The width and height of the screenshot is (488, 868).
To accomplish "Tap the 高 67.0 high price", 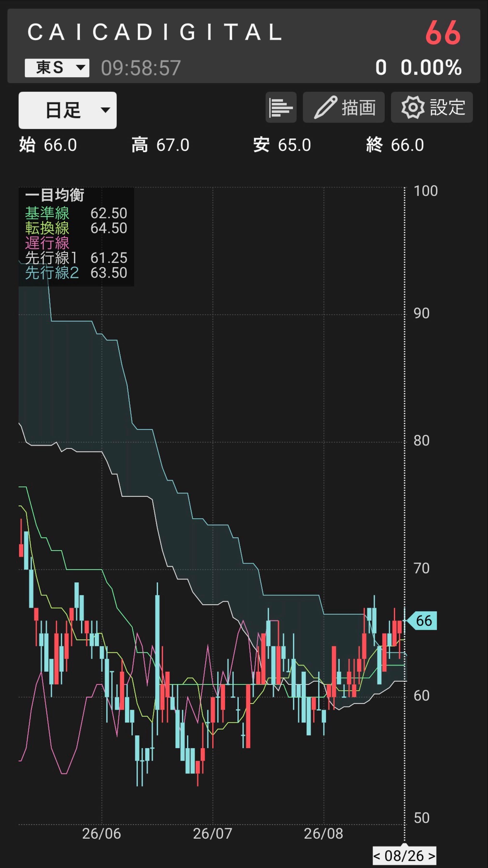I will [160, 145].
